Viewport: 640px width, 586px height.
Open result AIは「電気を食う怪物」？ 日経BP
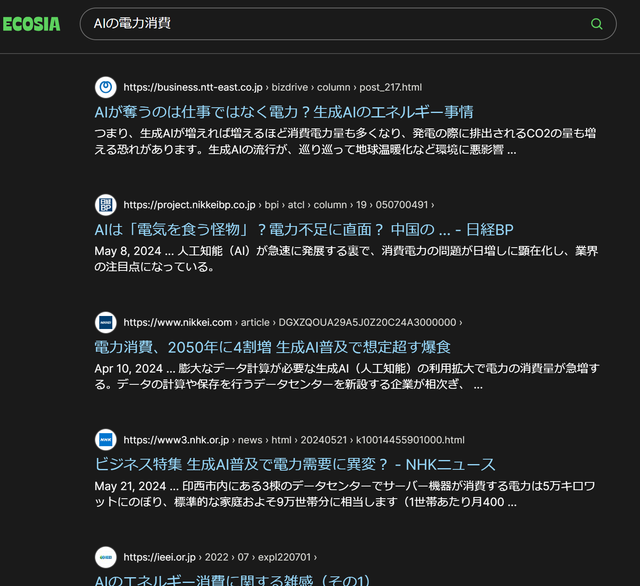[x=304, y=229]
